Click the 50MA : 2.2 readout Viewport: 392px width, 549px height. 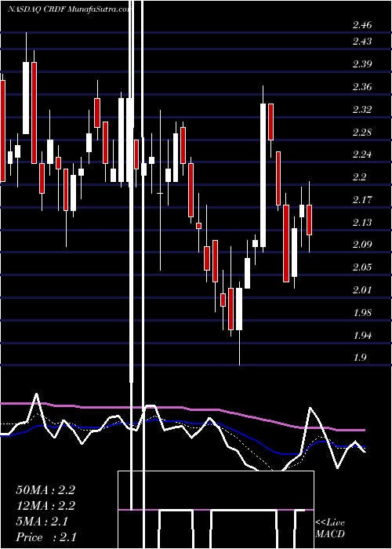pyautogui.click(x=45, y=490)
